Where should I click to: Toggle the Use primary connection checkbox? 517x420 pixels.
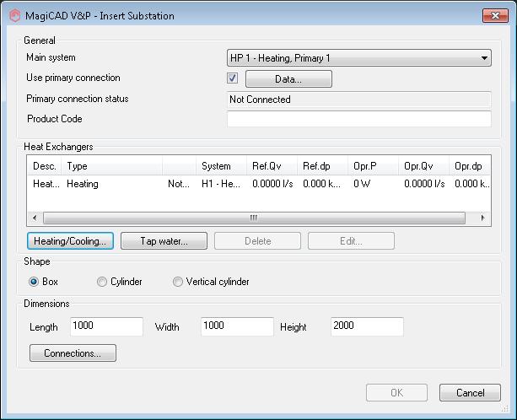pos(233,78)
